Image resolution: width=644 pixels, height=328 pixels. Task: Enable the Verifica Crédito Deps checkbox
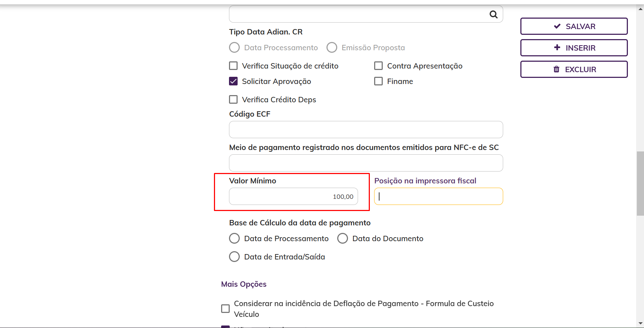(x=233, y=99)
